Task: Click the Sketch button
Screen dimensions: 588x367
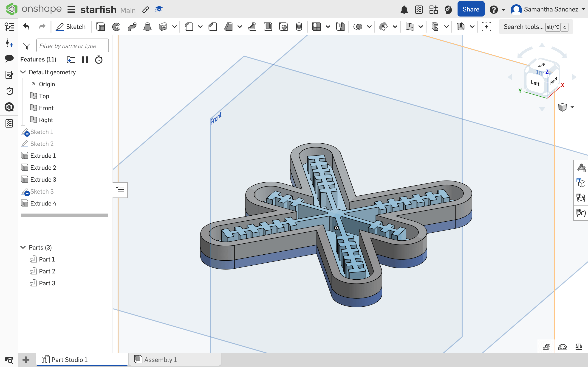Action: (x=71, y=27)
